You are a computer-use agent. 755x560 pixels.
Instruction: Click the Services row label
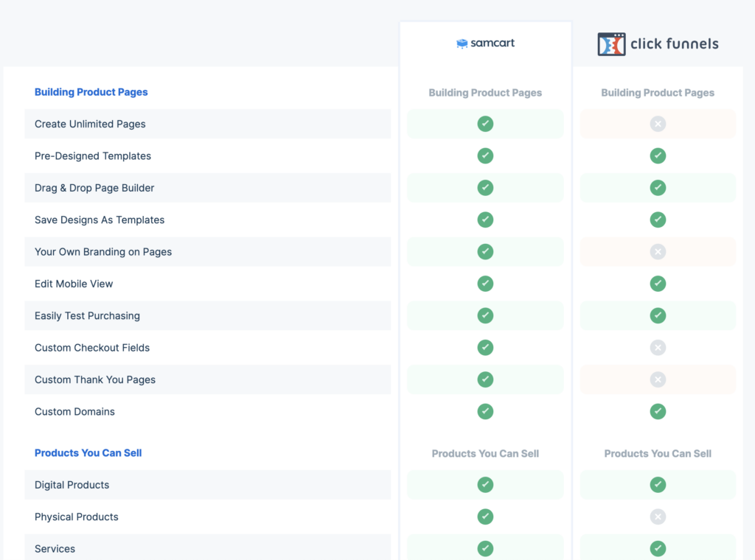point(55,549)
